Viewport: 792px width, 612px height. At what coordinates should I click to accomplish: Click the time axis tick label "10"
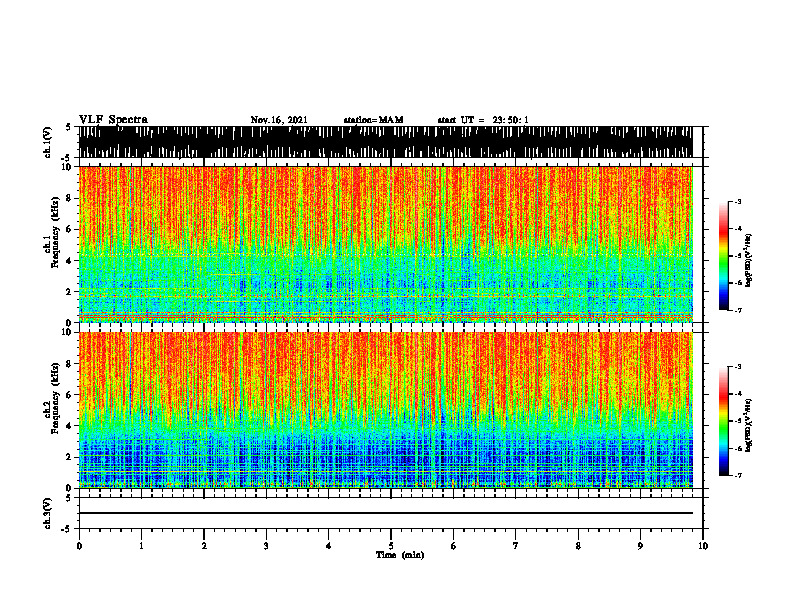tap(703, 546)
